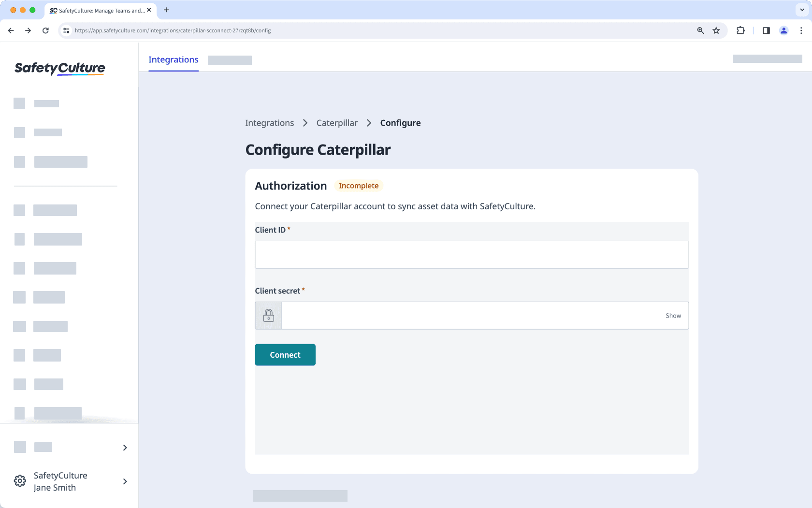
Task: Click the browser profile avatar
Action: tap(783, 30)
